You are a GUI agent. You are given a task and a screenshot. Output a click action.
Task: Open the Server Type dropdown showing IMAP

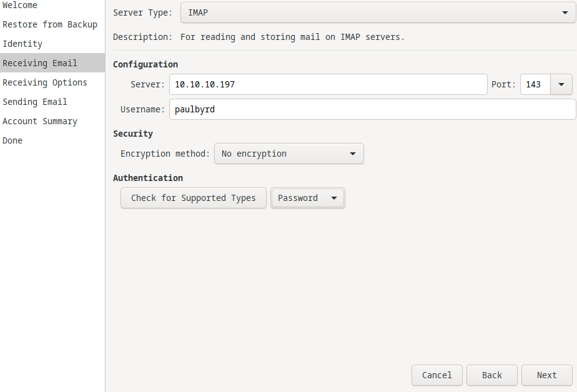click(x=378, y=12)
